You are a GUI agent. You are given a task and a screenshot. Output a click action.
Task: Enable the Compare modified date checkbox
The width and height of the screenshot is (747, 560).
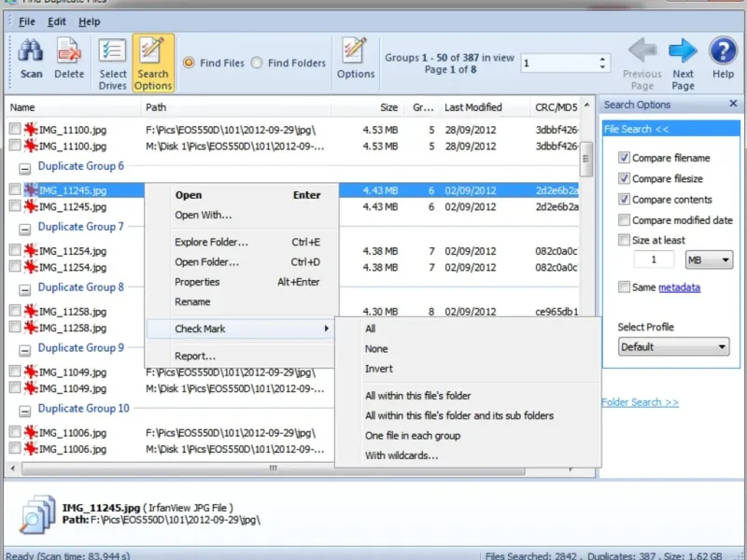624,220
